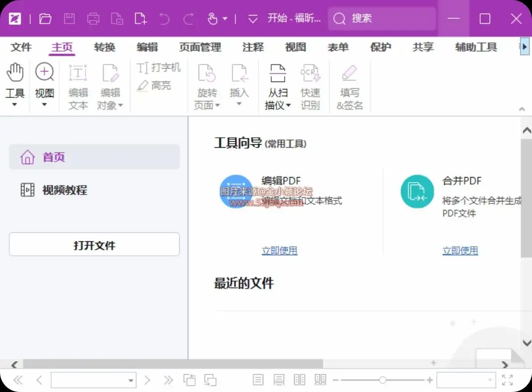Click the Open folder icon in title bar

pos(45,19)
